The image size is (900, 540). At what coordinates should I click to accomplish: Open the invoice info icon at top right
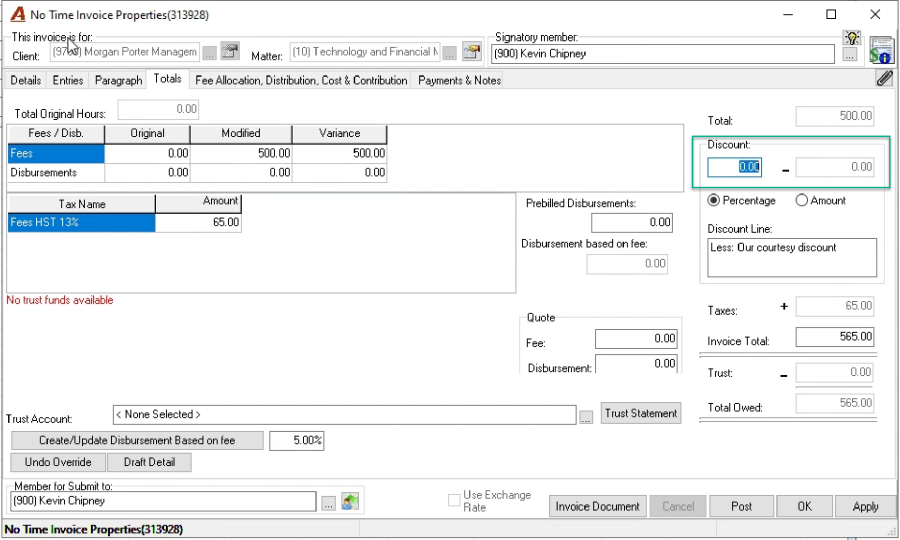882,51
